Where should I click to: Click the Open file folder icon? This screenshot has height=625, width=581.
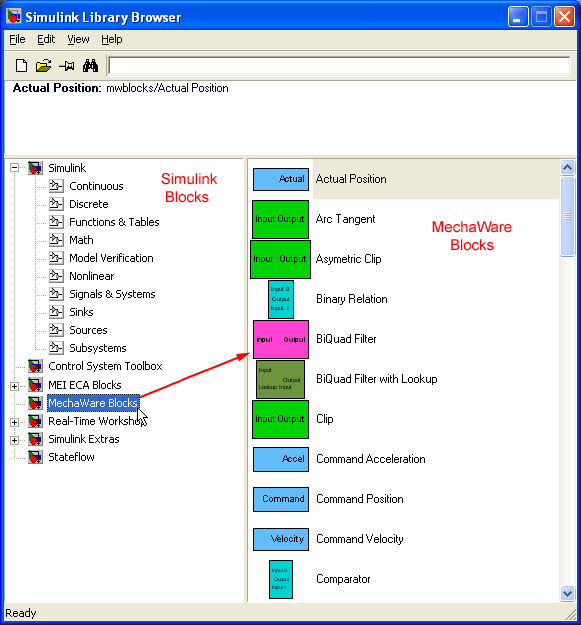pos(43,65)
